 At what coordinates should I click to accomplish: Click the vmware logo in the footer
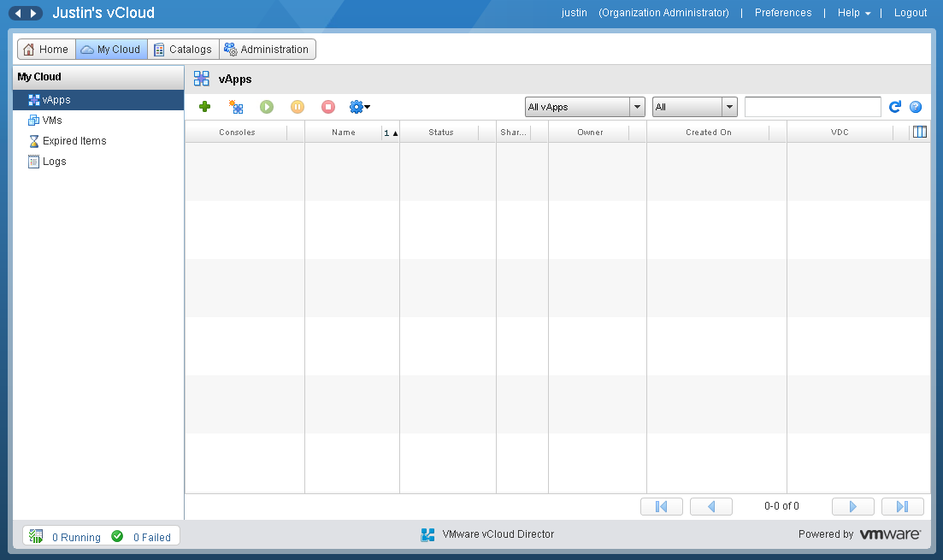click(890, 534)
